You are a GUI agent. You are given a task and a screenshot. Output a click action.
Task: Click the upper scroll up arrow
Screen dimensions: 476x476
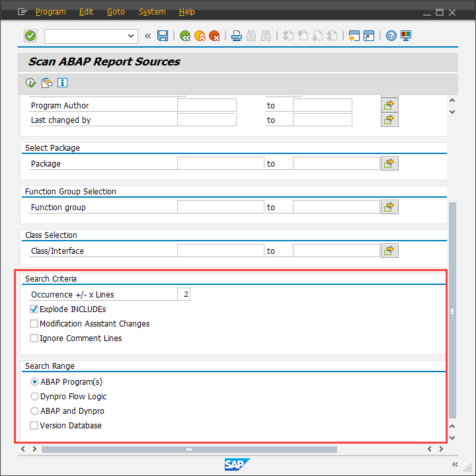tap(452, 100)
